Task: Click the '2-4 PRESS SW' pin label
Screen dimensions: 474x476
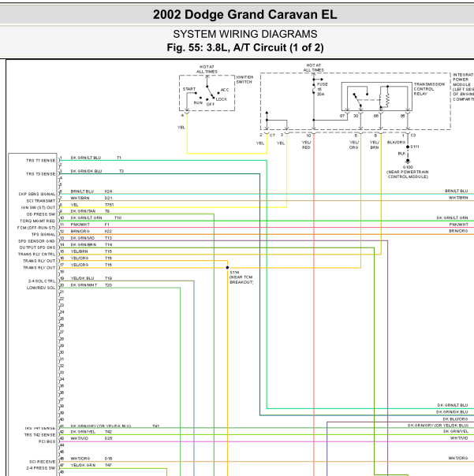Action: [40, 468]
